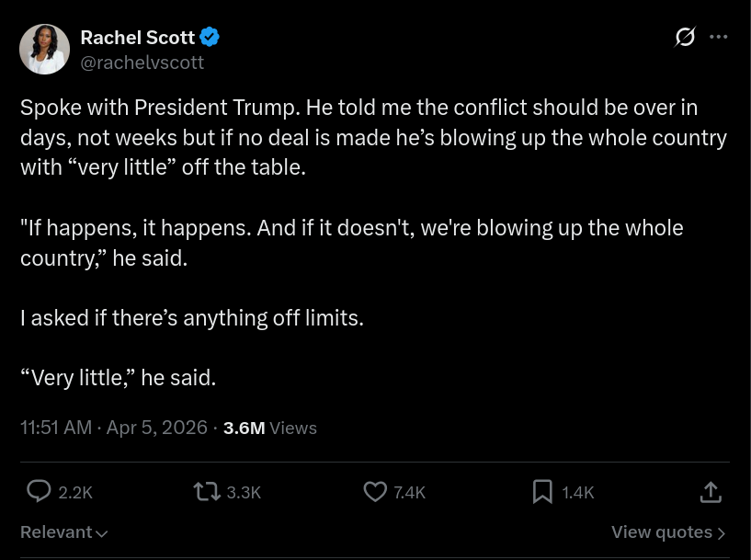Expand the Relevant sort dropdown

click(x=64, y=532)
